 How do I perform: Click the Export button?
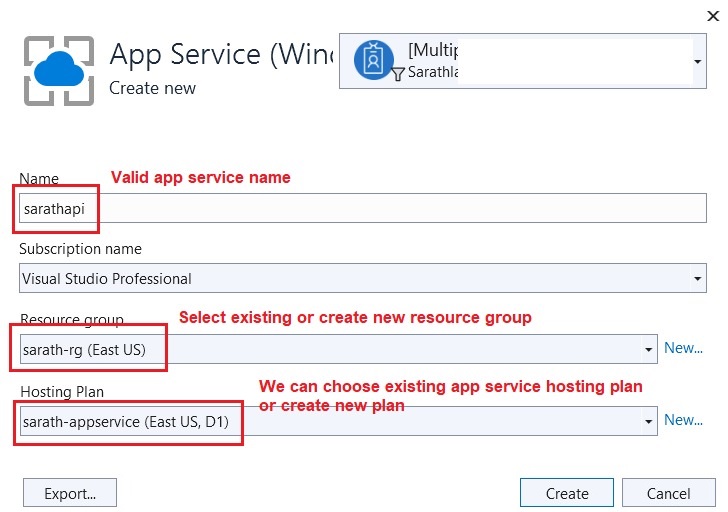point(70,493)
